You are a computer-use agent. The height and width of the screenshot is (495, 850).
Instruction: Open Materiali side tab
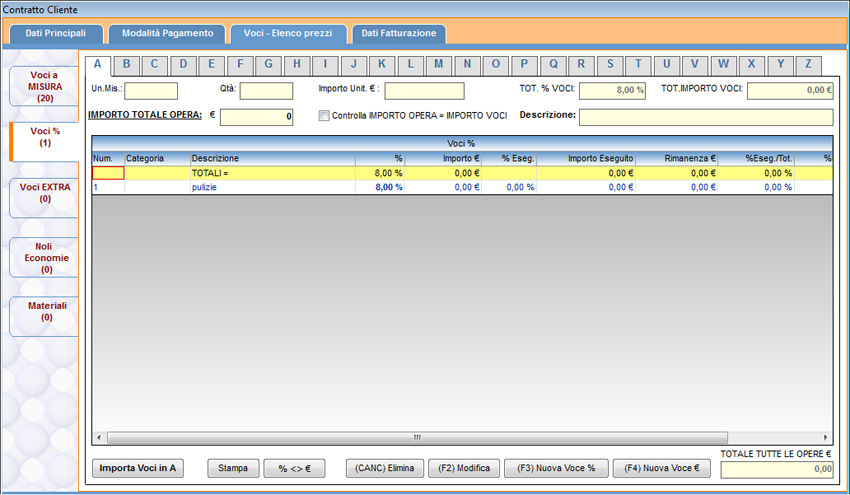pyautogui.click(x=44, y=311)
